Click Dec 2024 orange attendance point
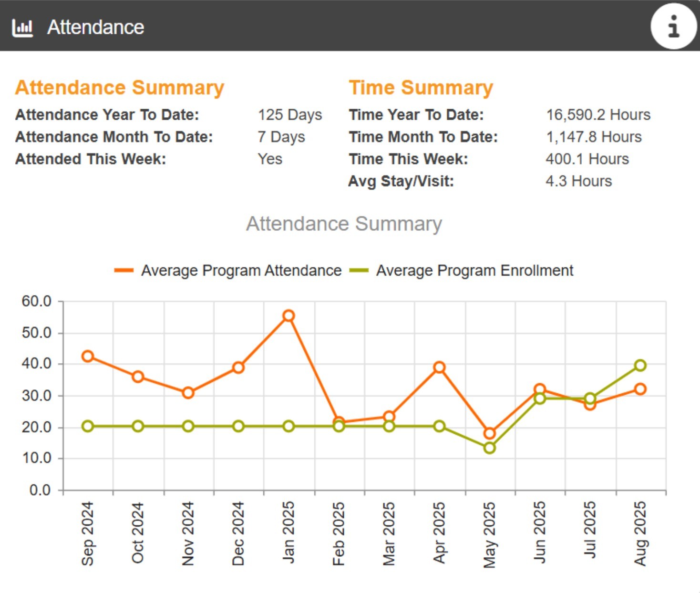The height and width of the screenshot is (593, 700). (238, 368)
